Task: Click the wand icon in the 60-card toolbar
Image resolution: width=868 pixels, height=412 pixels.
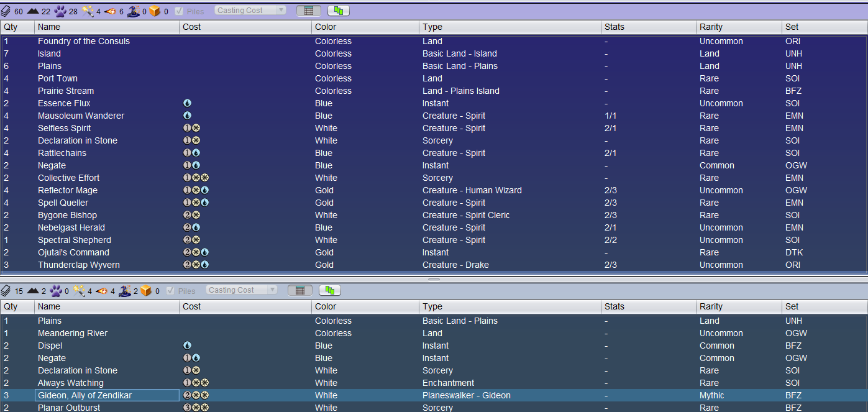Action: pyautogui.click(x=88, y=11)
